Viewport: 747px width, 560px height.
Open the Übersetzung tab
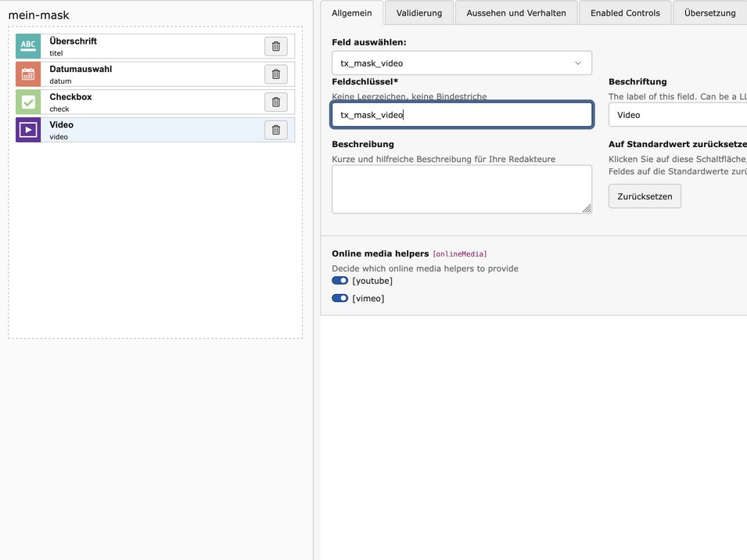point(709,13)
